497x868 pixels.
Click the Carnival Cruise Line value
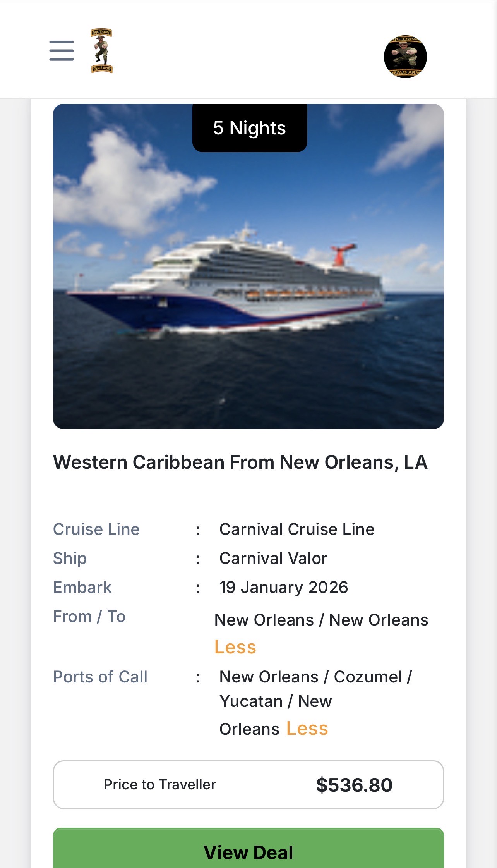click(297, 529)
